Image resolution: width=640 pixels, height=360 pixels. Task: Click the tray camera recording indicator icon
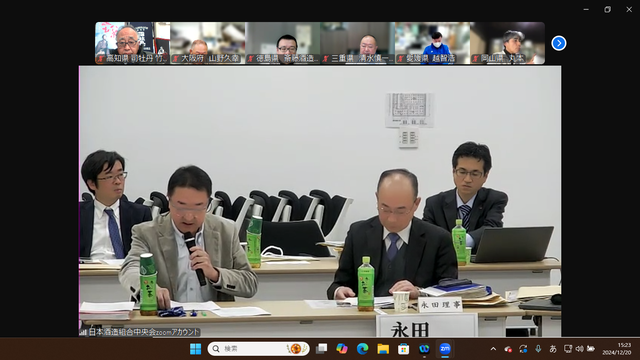coord(508,349)
